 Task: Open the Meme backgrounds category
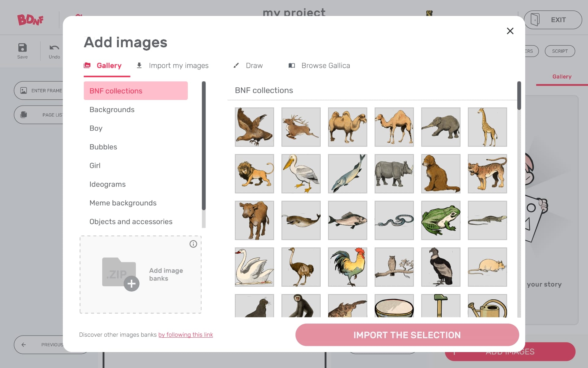coord(123,203)
